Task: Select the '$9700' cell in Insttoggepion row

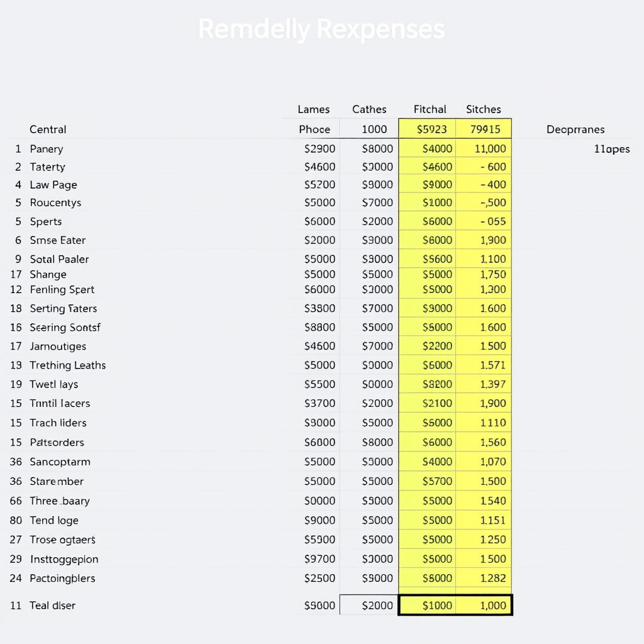Action: point(319,559)
